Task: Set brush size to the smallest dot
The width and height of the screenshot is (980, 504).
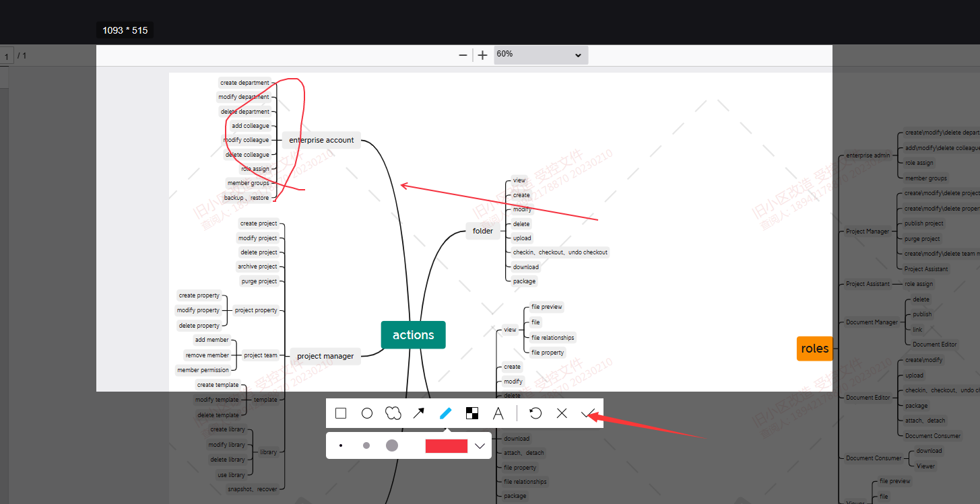Action: point(341,445)
